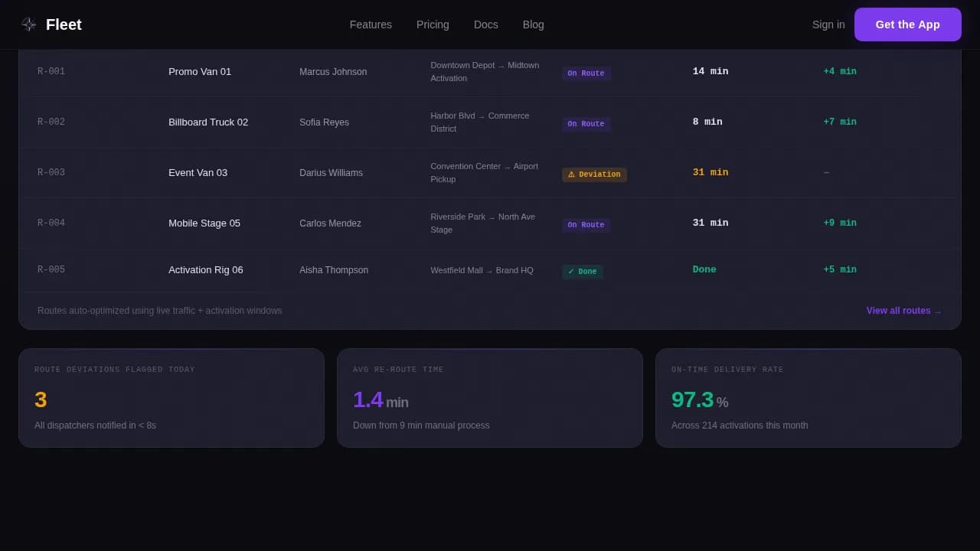Click the warning triangle on the Deviation badge
The height and width of the screenshot is (551, 980).
(x=571, y=174)
